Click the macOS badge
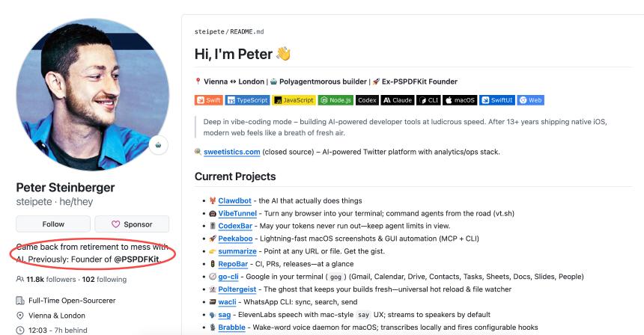The height and width of the screenshot is (335, 644). [460, 100]
